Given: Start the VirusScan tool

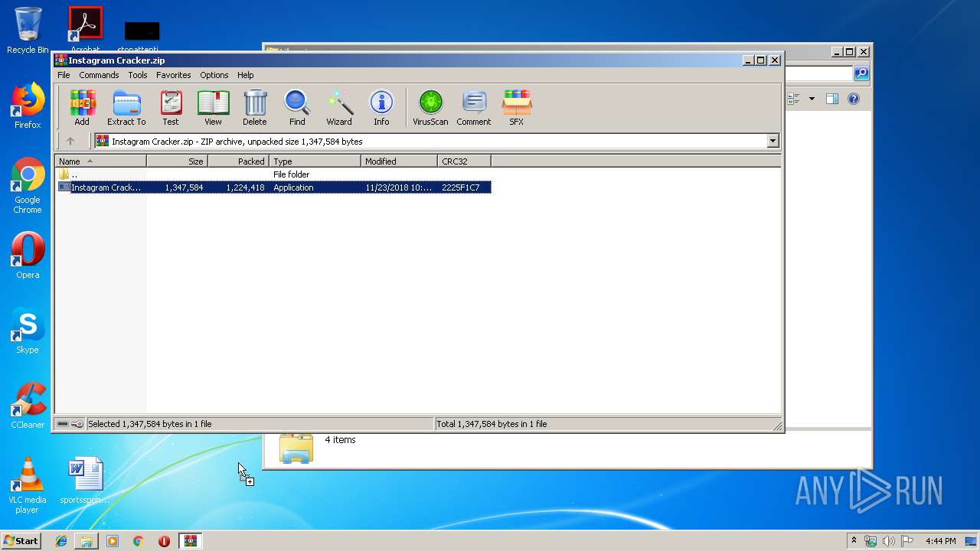Looking at the screenshot, I should pyautogui.click(x=430, y=107).
